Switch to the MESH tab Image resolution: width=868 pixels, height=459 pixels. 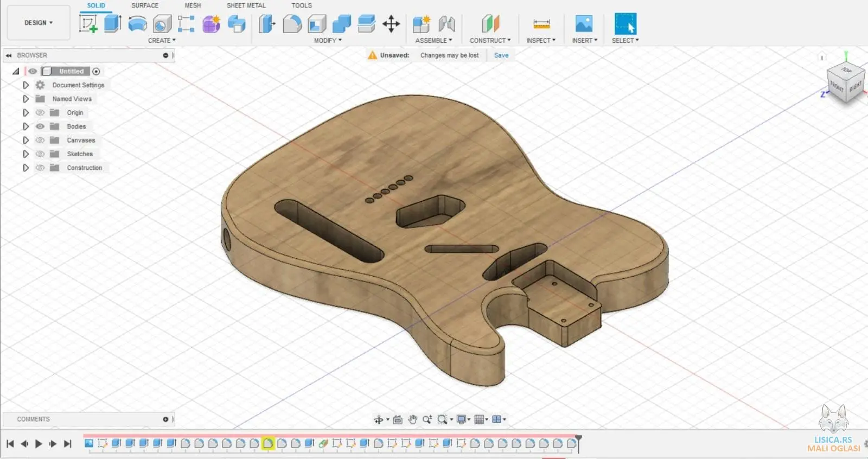[x=193, y=5]
